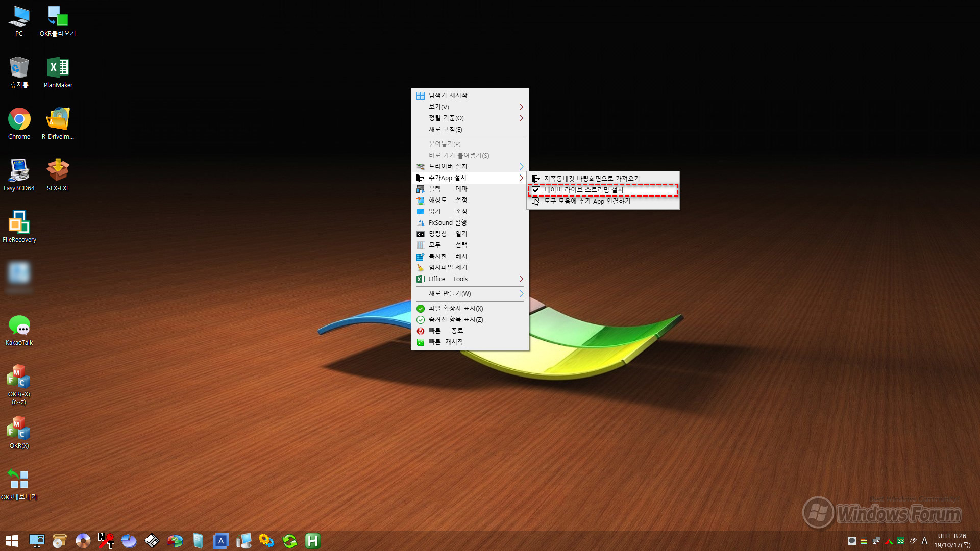
Task: Select the FileRecovery desktop icon
Action: [x=19, y=227]
